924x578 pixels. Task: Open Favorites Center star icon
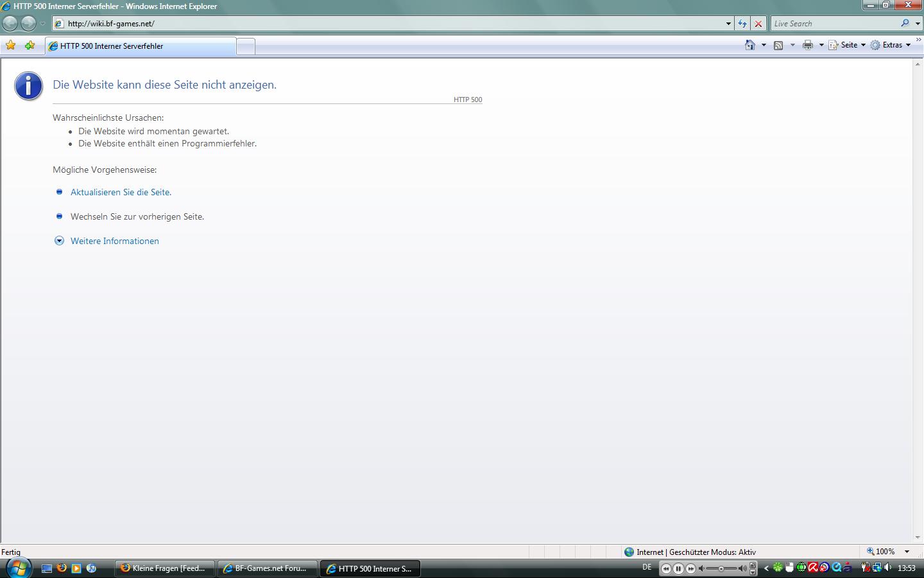pyautogui.click(x=10, y=46)
